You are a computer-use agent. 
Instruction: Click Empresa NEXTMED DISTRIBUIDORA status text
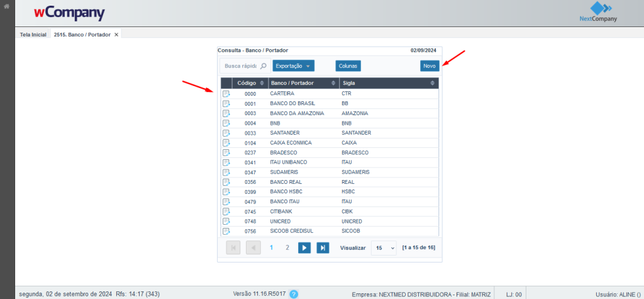pos(421,295)
